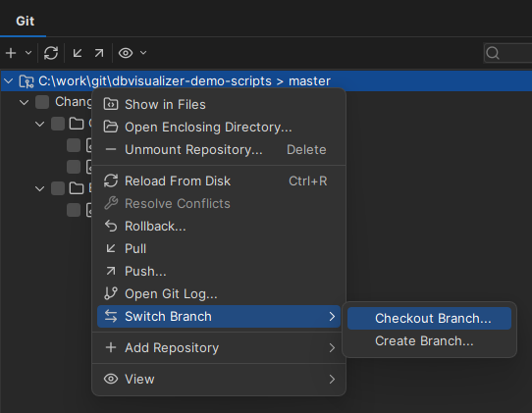
Task: Click the search field in Git panel
Action: (x=507, y=53)
